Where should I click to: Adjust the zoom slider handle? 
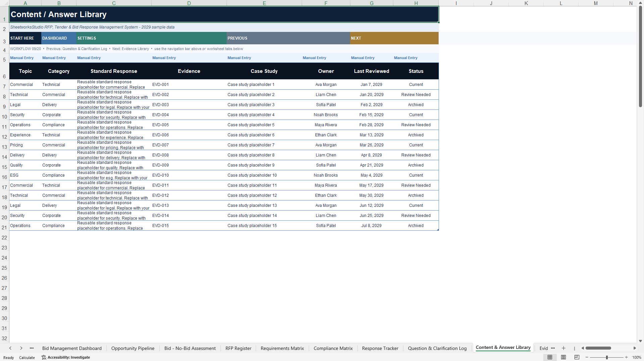(607, 357)
